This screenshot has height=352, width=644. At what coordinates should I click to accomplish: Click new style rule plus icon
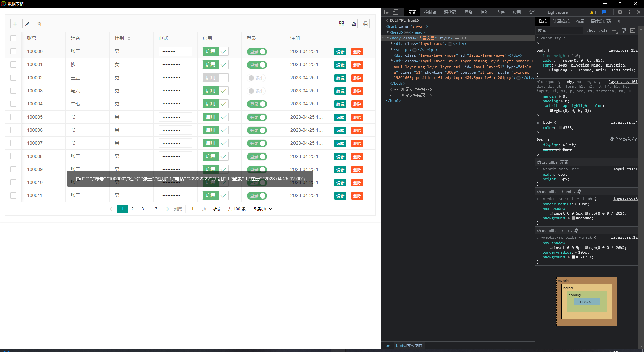pyautogui.click(x=614, y=30)
